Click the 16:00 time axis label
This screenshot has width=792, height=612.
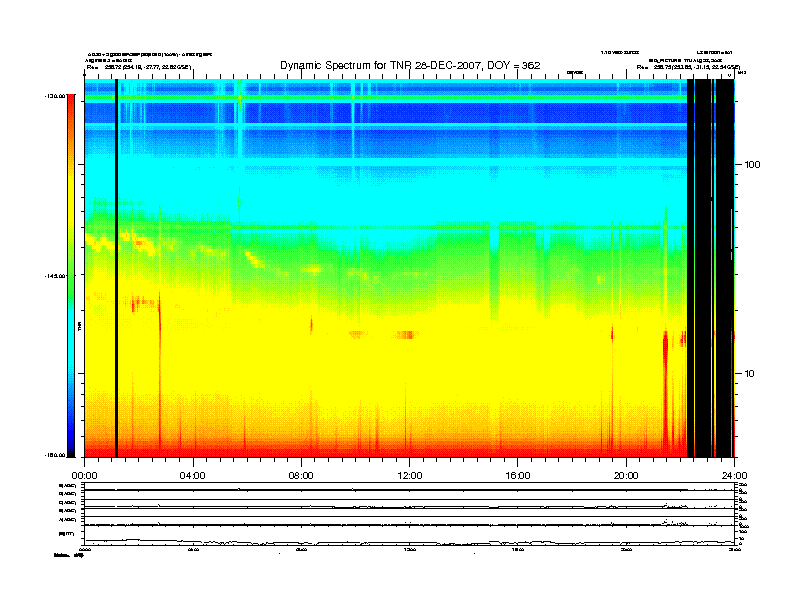coord(518,476)
